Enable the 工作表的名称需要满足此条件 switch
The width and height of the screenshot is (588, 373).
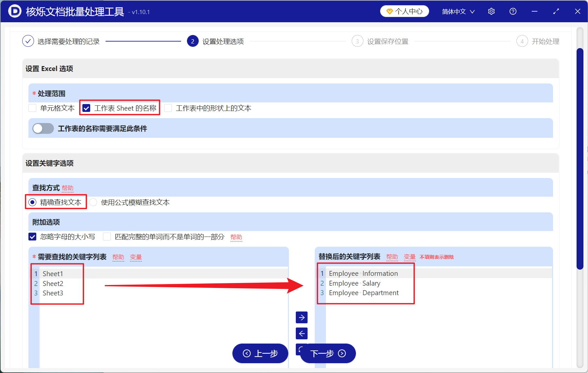pyautogui.click(x=42, y=128)
